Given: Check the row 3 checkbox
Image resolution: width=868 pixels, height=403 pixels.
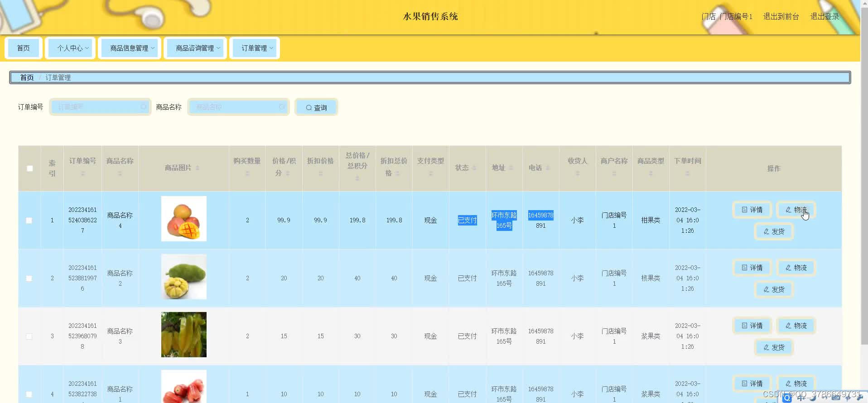Looking at the screenshot, I should click(29, 336).
